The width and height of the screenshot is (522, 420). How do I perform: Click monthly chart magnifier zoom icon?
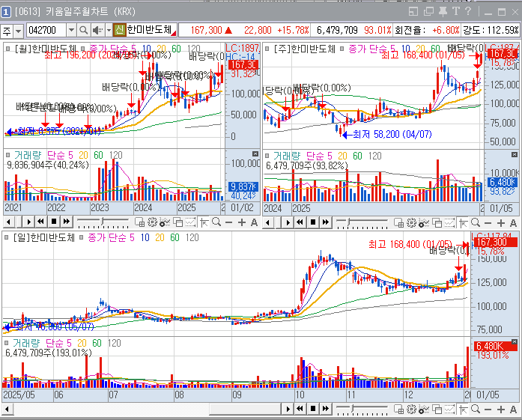(216, 222)
